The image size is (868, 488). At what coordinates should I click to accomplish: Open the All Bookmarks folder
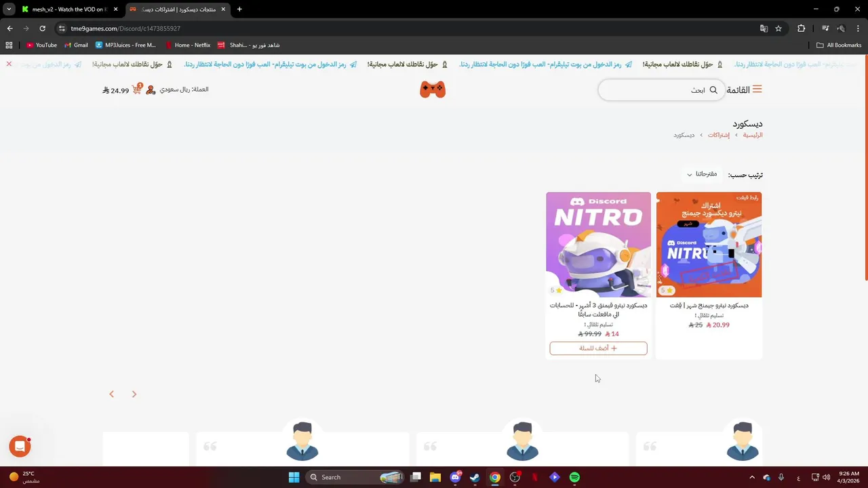tap(839, 45)
